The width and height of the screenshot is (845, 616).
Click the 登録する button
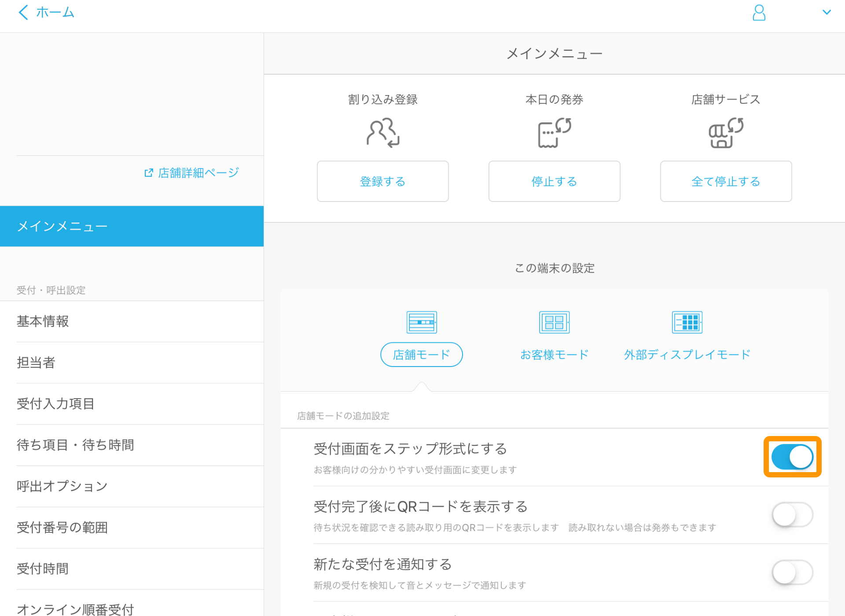point(383,181)
